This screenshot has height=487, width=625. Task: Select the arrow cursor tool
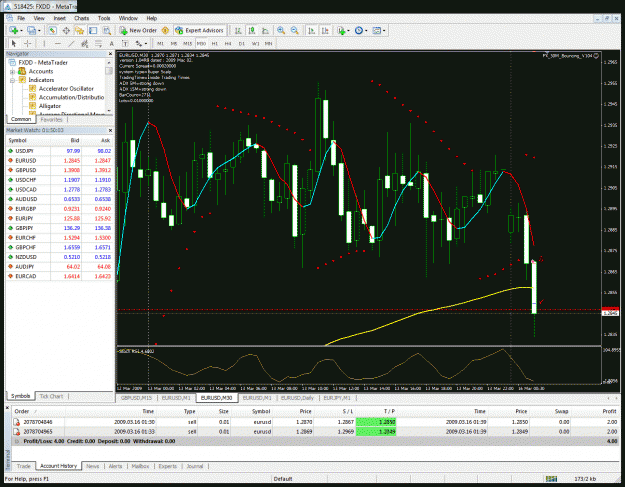pos(14,43)
